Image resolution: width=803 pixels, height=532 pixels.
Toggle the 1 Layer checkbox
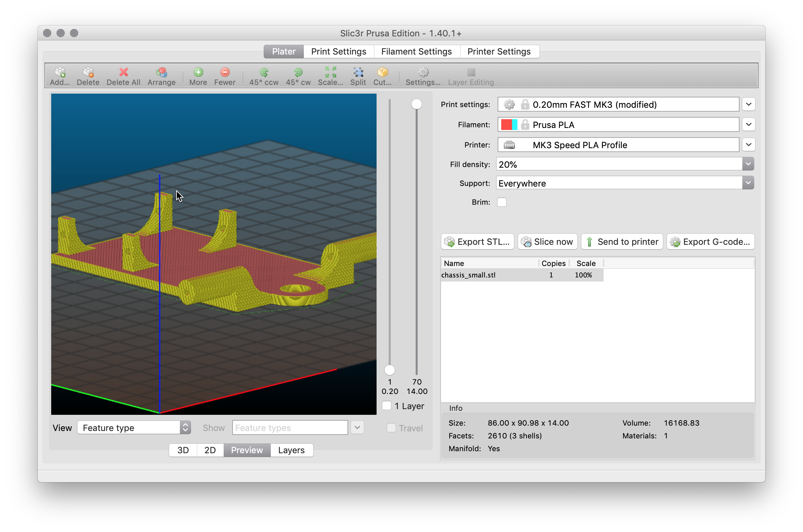pos(386,405)
